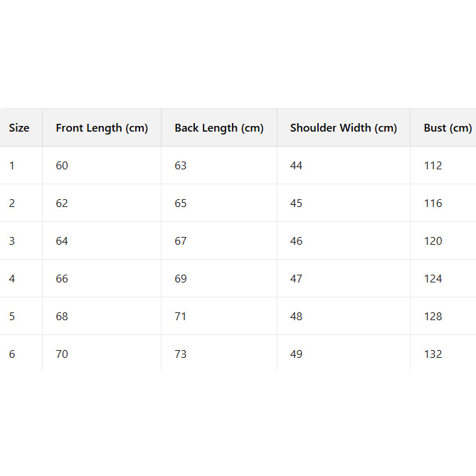
Task: Click the Front Length (cm) column header
Action: click(102, 128)
